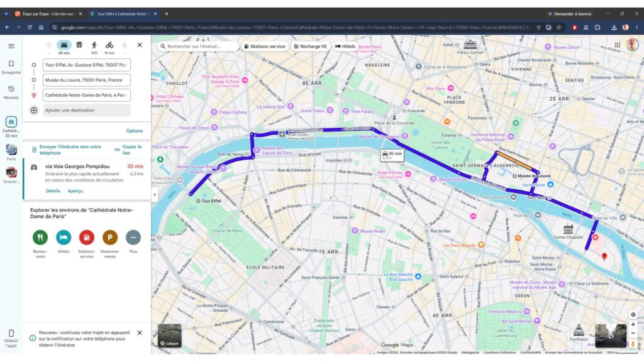This screenshot has width=644, height=362.
Task: Open the Calques layers thumbnail
Action: tap(170, 336)
